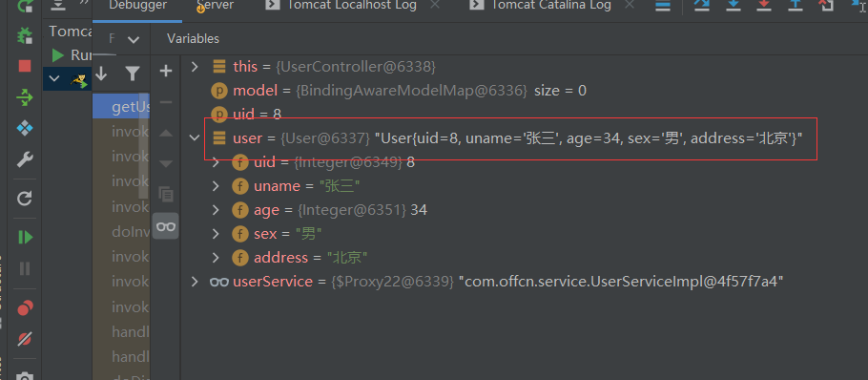The image size is (868, 380).
Task: Select the getUs... stack frame
Action: (x=121, y=107)
